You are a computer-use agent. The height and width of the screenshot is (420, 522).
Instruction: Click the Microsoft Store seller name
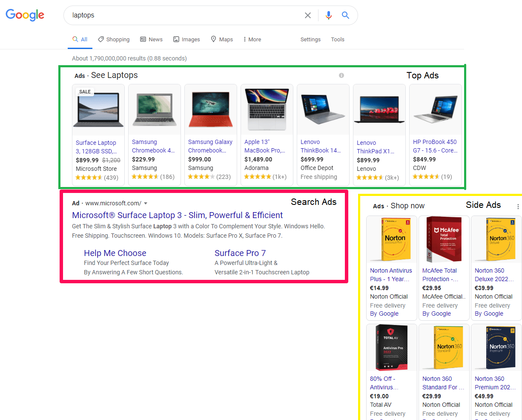point(96,169)
